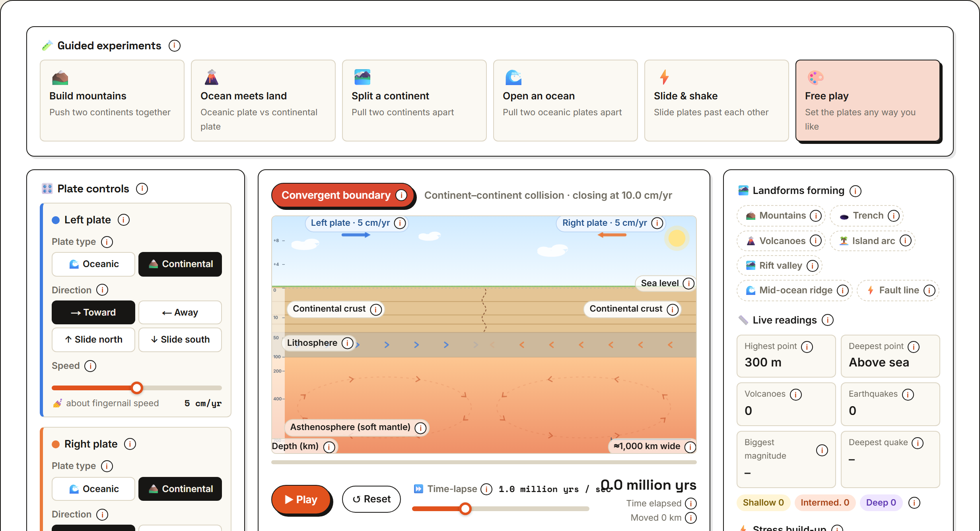
Task: Select the Build mountains experiment
Action: point(112,101)
